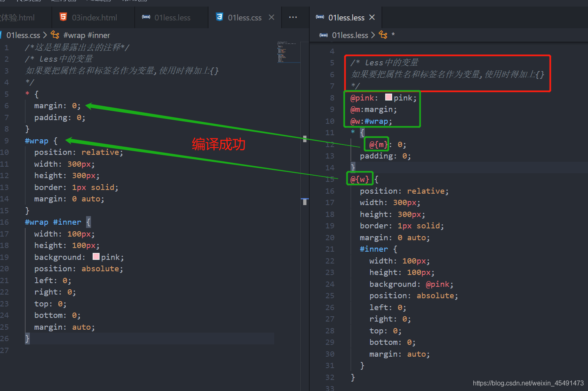Select the 01less.css tab

pos(244,18)
